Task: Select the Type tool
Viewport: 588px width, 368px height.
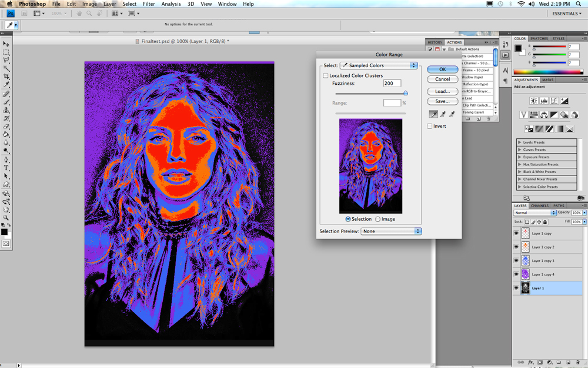Action: tap(6, 168)
